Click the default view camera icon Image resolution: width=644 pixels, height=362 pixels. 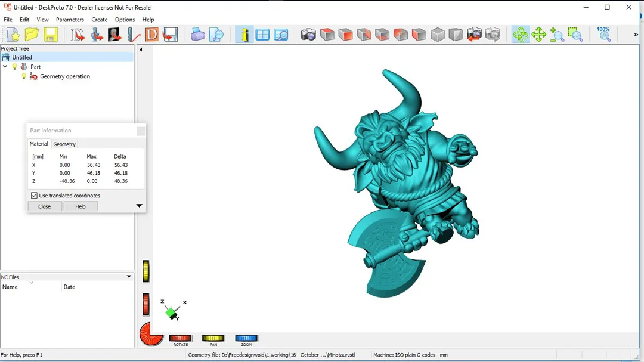click(308, 35)
